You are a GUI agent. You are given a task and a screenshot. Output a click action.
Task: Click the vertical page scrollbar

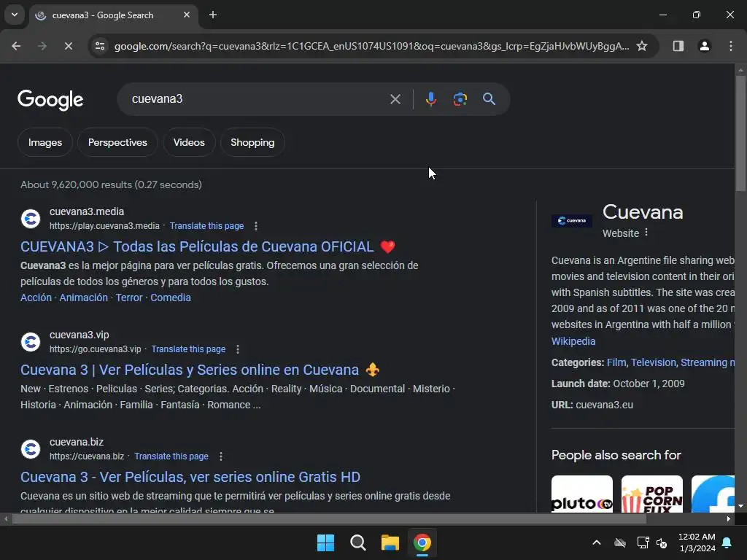740,133
